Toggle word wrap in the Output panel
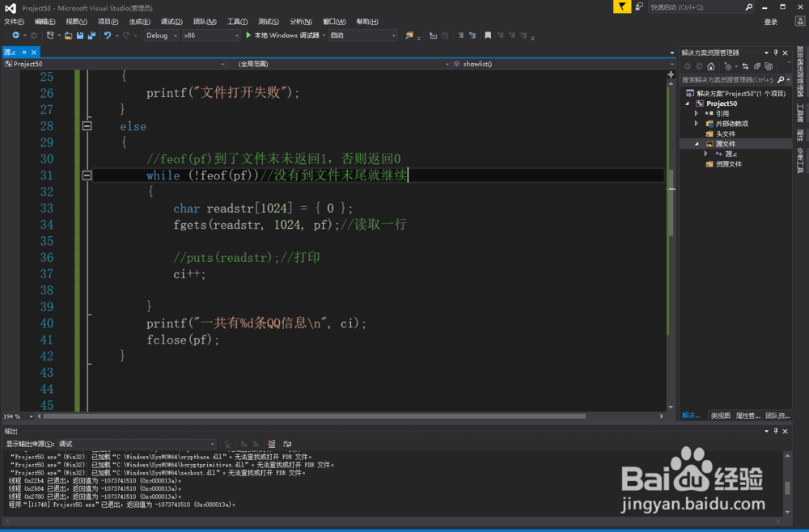The width and height of the screenshot is (809, 532). point(287,444)
